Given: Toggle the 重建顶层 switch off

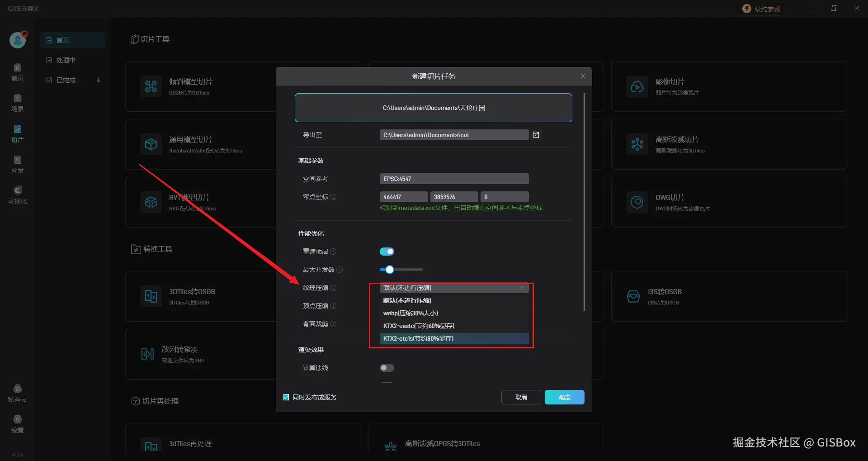Looking at the screenshot, I should (x=387, y=252).
